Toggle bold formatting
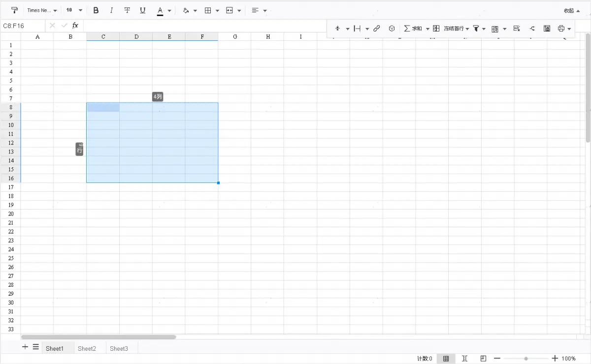Viewport: 591px width, 364px height. [x=96, y=10]
